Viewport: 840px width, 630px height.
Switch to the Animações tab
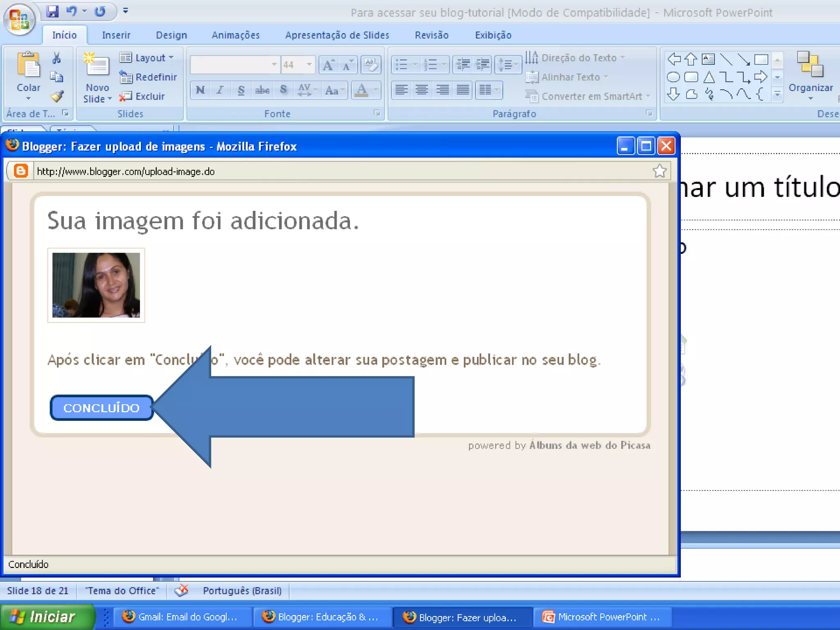tap(235, 35)
